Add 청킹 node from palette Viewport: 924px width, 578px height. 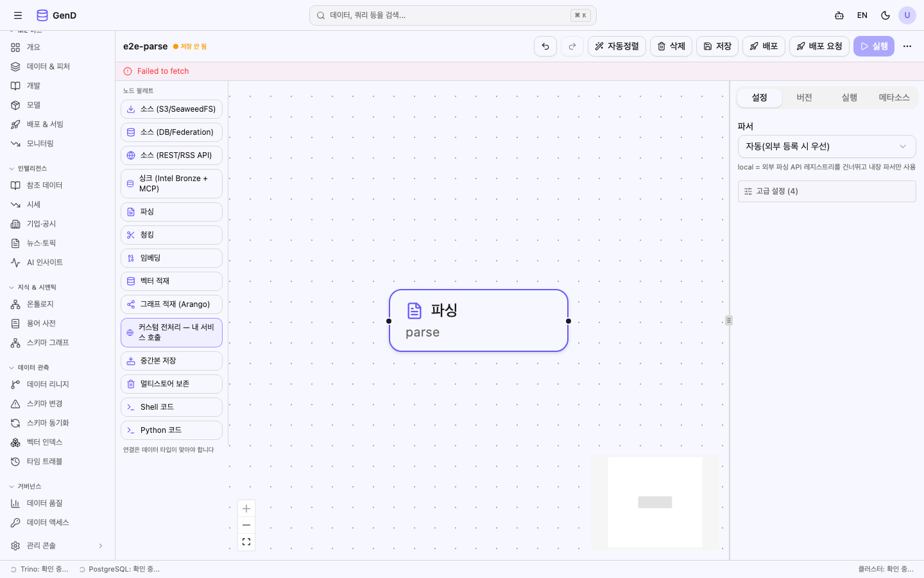point(171,235)
